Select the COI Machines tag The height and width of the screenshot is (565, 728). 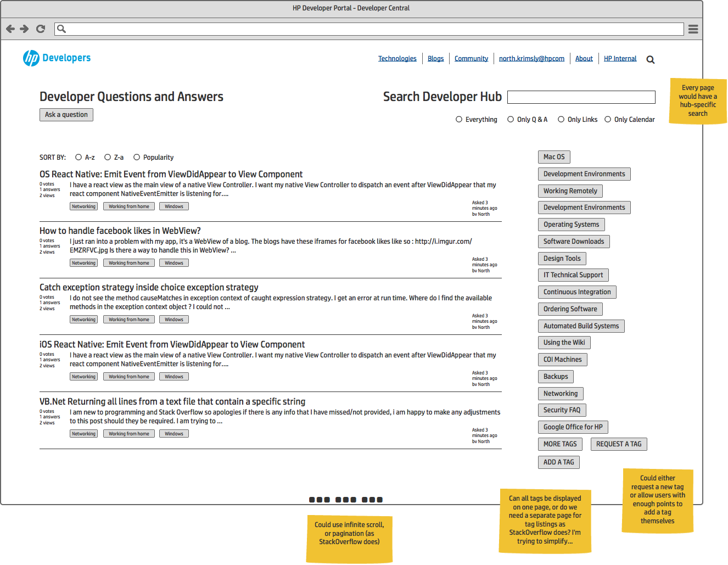point(563,360)
